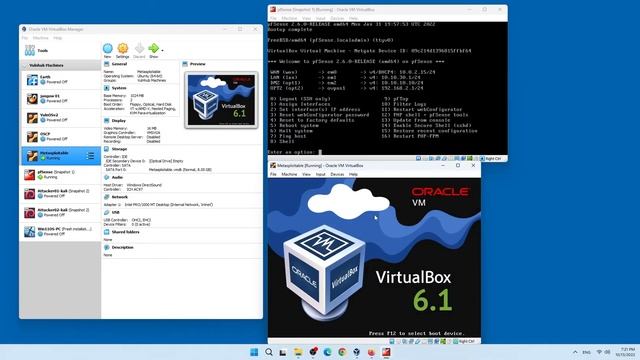The image size is (640, 360).
Task: Click the green Show arrow icon
Action: (153, 48)
